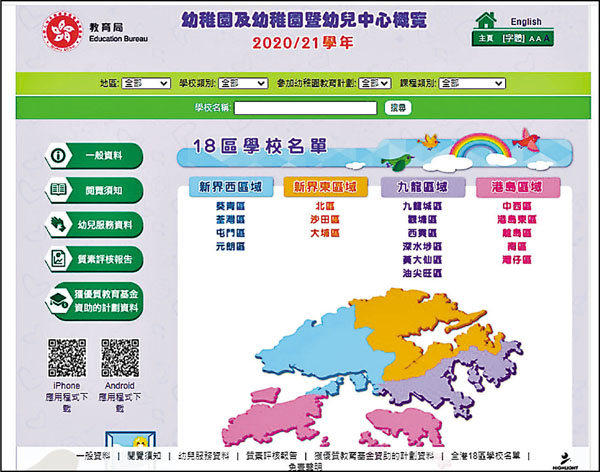Image resolution: width=600 pixels, height=472 pixels.
Task: Open the 地區 district dropdown
Action: (x=146, y=84)
